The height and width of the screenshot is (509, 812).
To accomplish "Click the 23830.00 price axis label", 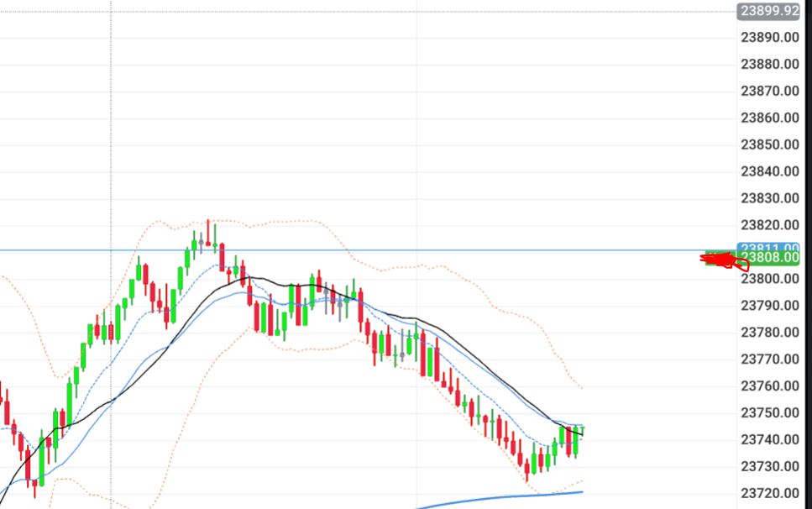I will 768,198.
